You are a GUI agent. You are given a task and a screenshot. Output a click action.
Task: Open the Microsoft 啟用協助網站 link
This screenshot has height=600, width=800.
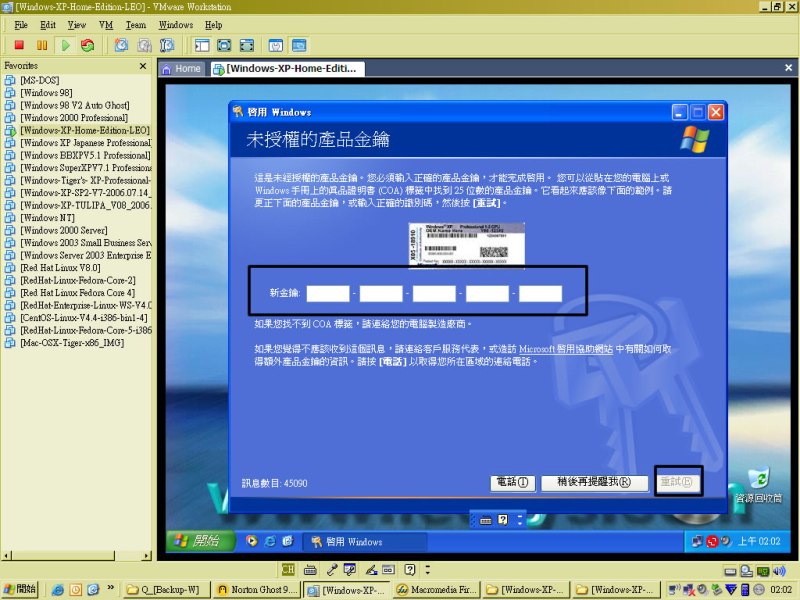(x=565, y=349)
